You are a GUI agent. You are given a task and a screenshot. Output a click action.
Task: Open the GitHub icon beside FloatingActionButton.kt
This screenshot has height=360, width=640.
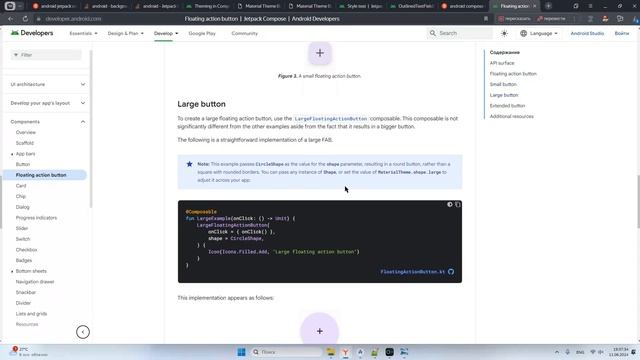451,272
